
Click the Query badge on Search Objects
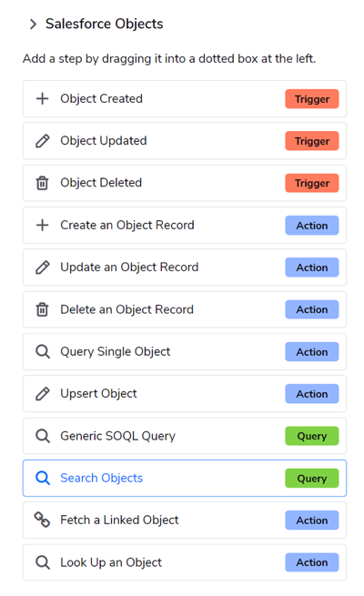click(312, 479)
